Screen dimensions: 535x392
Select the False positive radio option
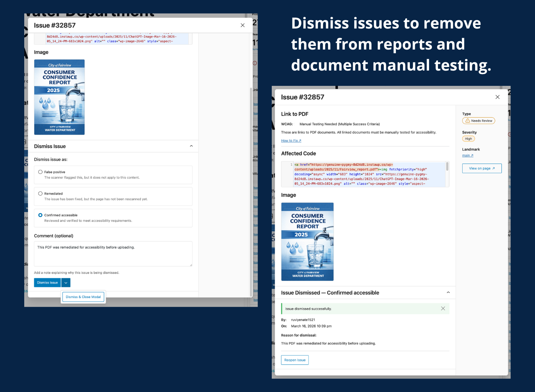(x=40, y=172)
